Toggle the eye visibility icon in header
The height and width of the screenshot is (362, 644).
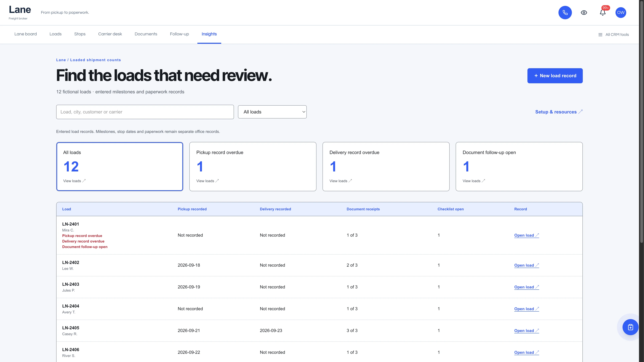pyautogui.click(x=584, y=13)
